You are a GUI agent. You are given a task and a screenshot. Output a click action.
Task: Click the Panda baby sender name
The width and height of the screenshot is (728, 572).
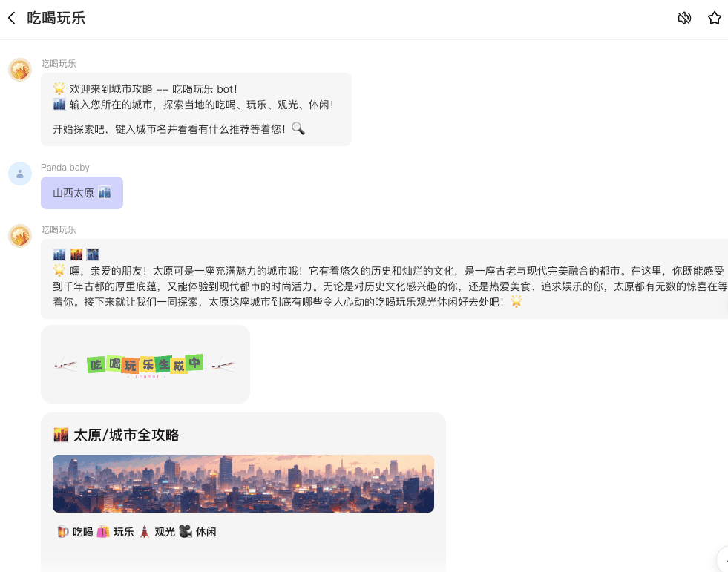click(65, 168)
